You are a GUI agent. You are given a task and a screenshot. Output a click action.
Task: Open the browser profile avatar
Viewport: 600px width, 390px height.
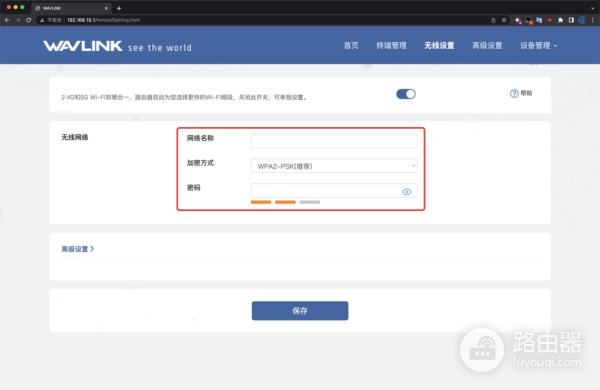click(582, 20)
